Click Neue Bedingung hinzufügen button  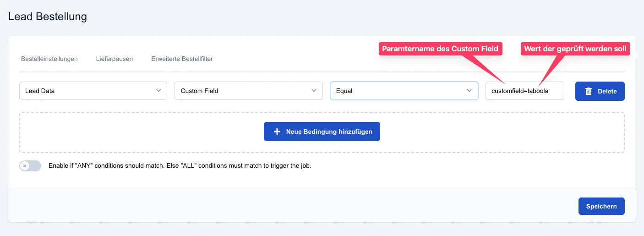point(322,132)
